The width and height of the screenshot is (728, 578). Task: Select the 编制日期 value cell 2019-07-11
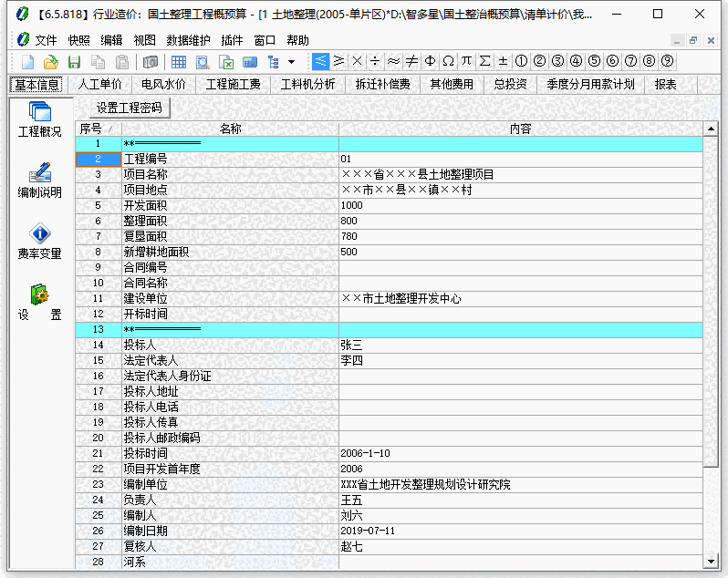coord(520,531)
